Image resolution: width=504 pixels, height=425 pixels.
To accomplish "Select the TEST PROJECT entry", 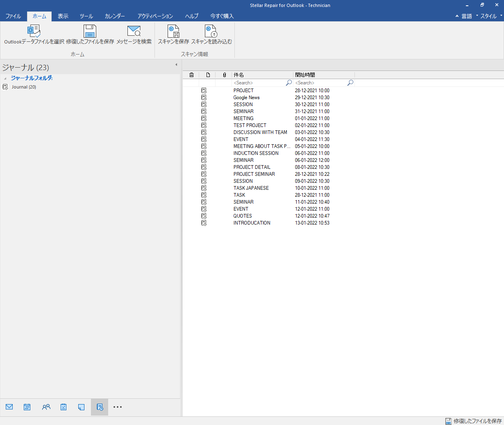I will (250, 125).
